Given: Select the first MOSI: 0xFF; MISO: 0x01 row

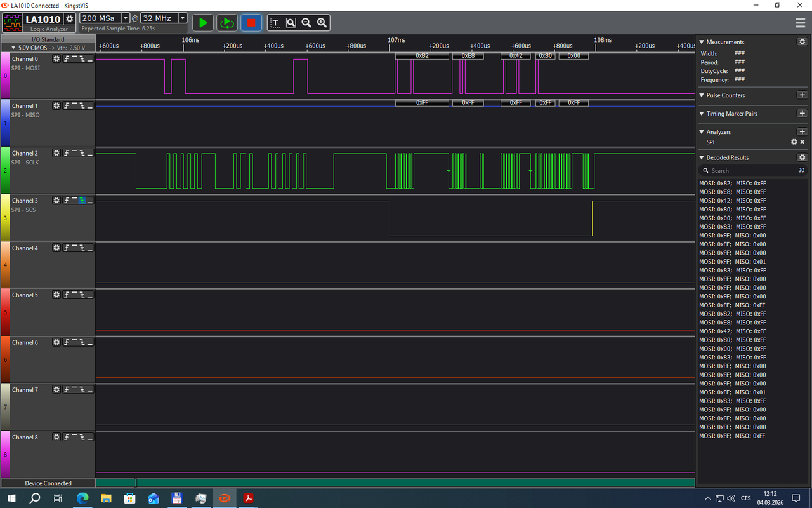Looking at the screenshot, I should tap(733, 262).
